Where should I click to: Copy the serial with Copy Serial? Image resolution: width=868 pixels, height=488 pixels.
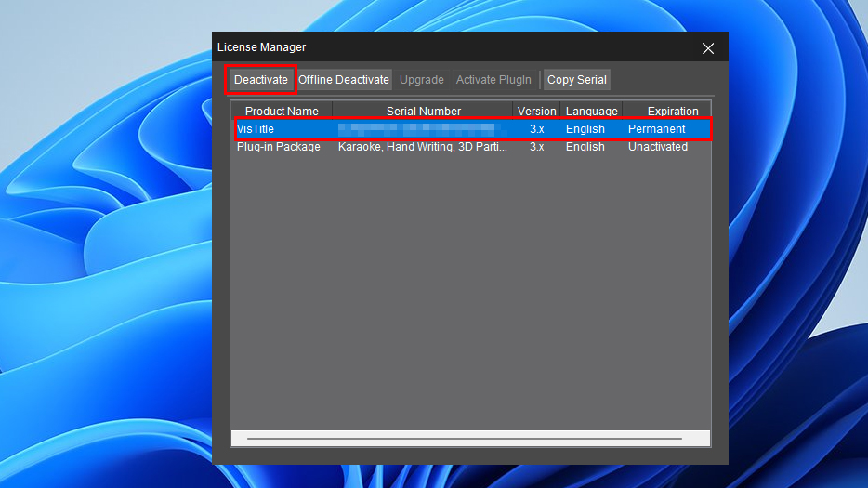pyautogui.click(x=576, y=80)
